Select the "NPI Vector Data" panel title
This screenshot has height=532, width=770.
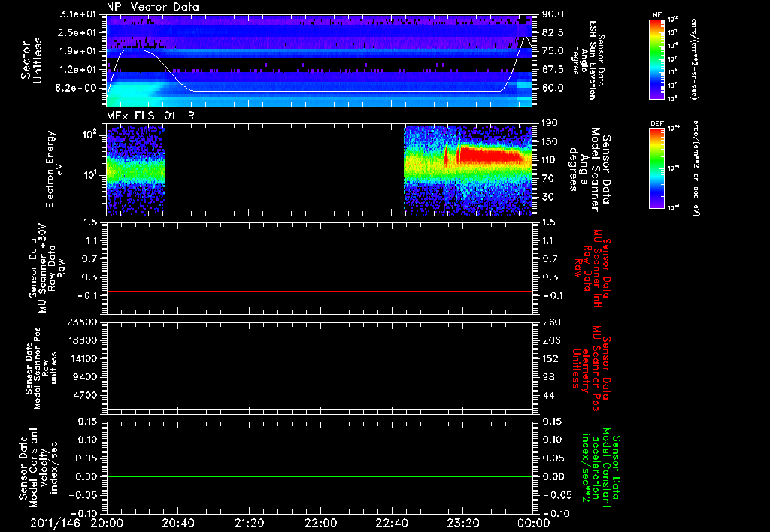153,7
